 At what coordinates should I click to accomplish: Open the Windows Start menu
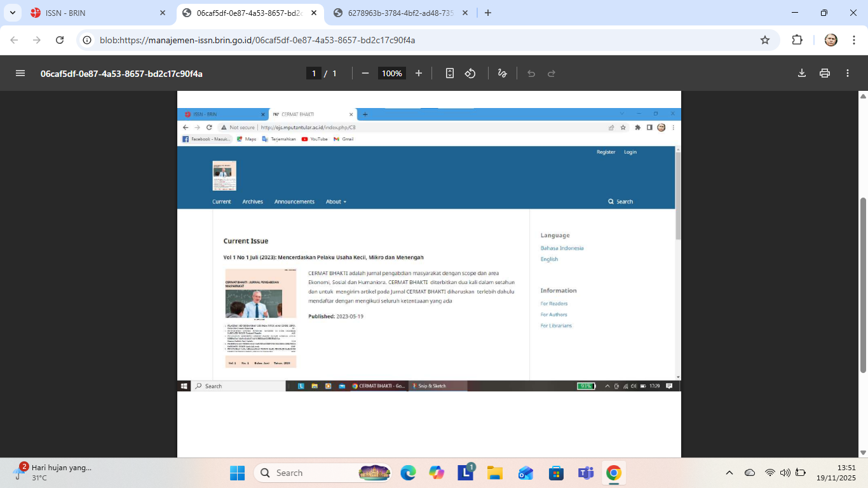(237, 473)
